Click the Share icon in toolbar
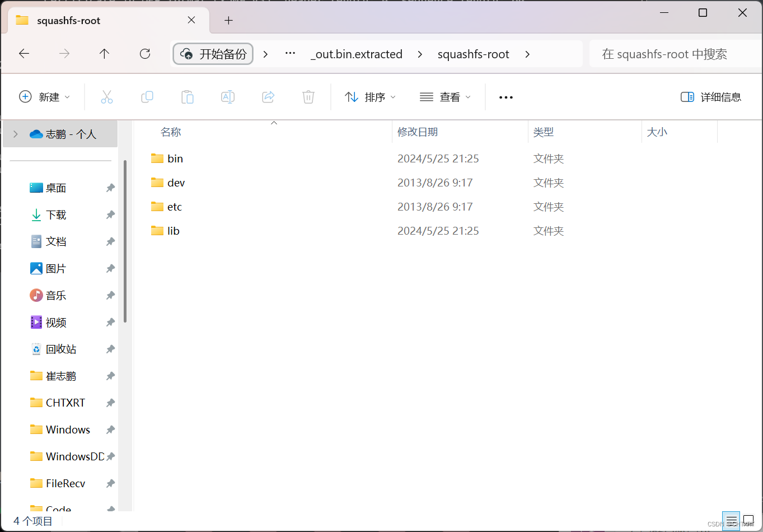763x532 pixels. (268, 97)
